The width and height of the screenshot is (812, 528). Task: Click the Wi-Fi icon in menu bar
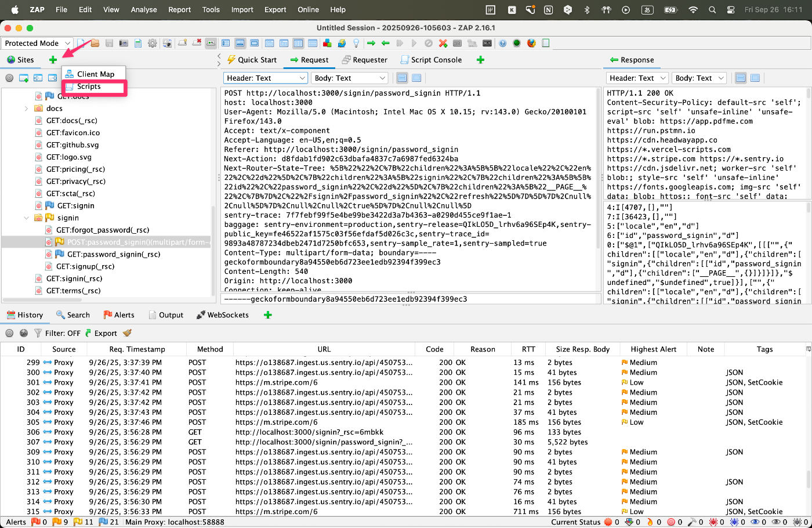click(x=693, y=10)
